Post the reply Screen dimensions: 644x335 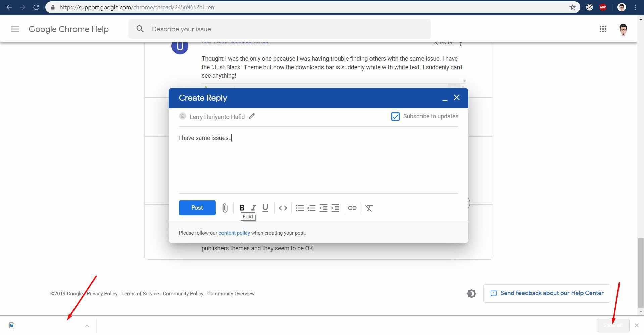coord(197,208)
